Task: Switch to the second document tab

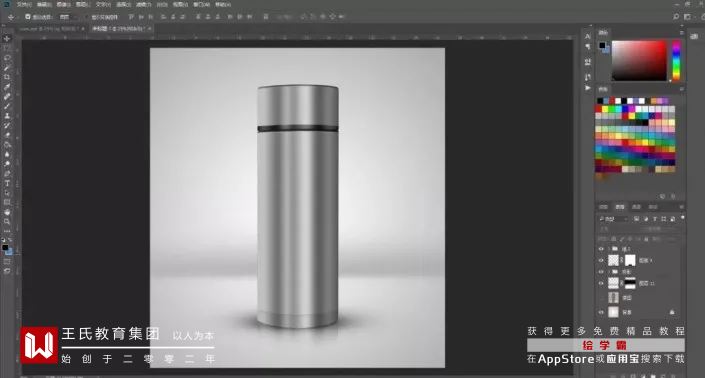Action: coord(121,29)
